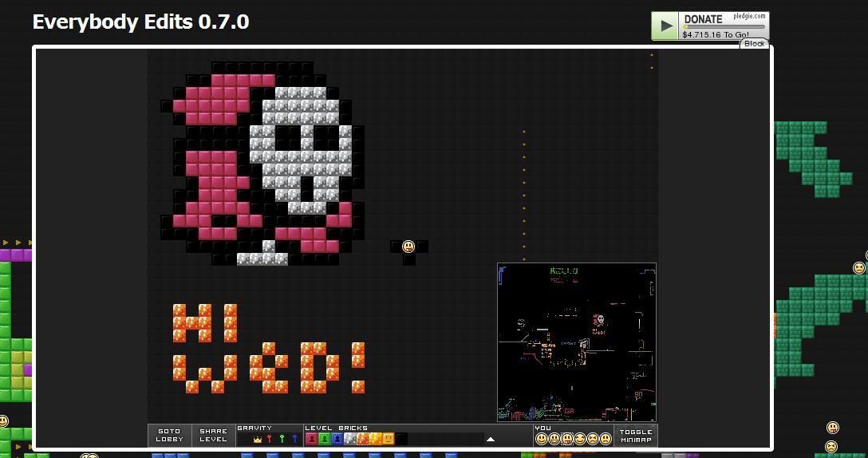This screenshot has height=458, width=868.
Task: Click the '$4,715.16 To Go!' text
Action: pyautogui.click(x=715, y=34)
